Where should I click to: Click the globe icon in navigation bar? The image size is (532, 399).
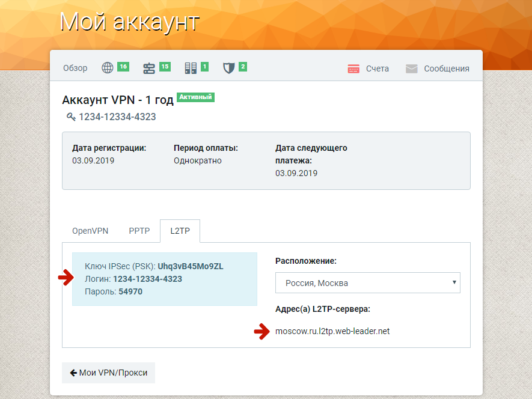[108, 68]
